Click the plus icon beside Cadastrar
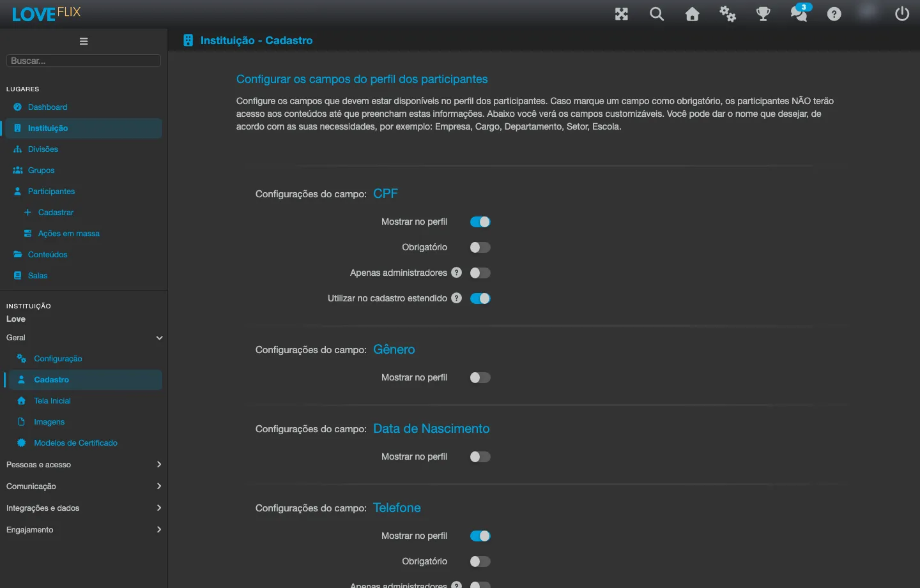Viewport: 920px width, 588px height. 27,212
